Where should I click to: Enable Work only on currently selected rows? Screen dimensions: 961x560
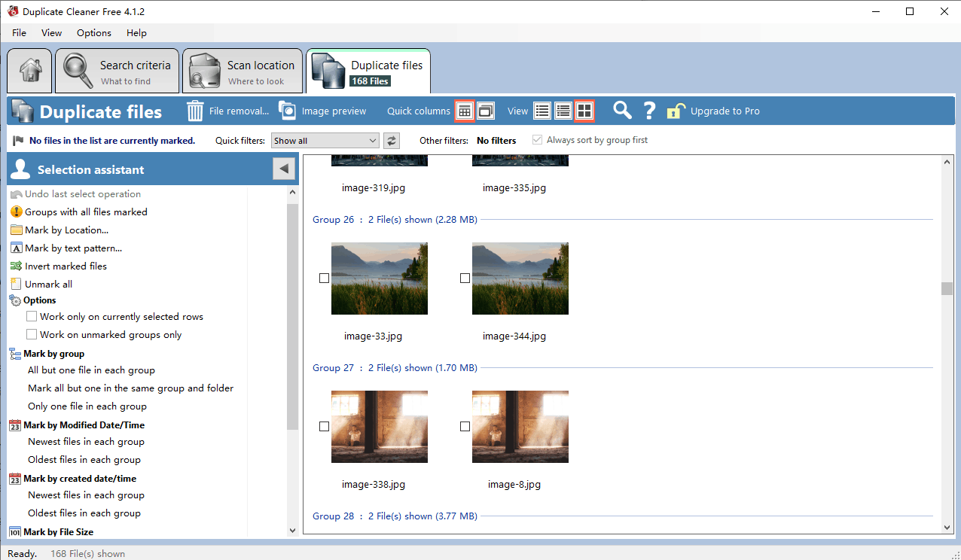click(32, 317)
